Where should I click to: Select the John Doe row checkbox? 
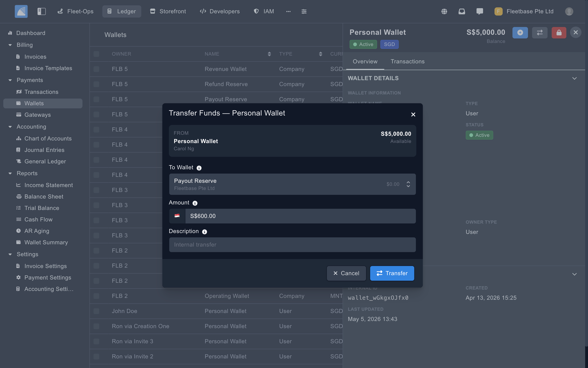96,311
